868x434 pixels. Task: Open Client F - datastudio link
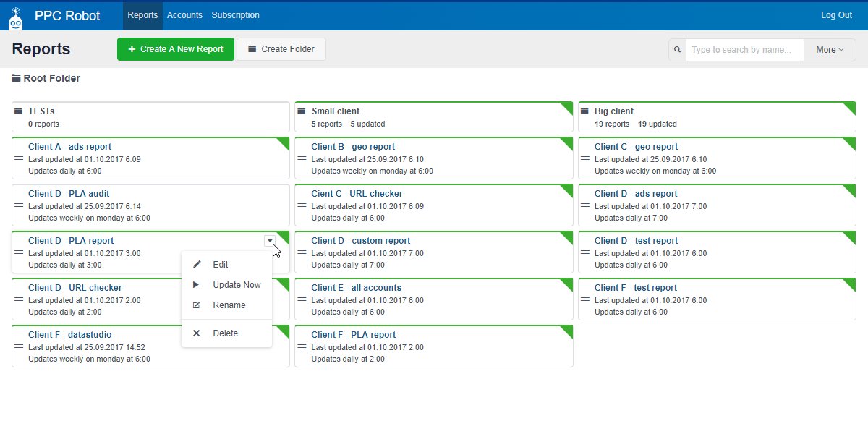70,335
